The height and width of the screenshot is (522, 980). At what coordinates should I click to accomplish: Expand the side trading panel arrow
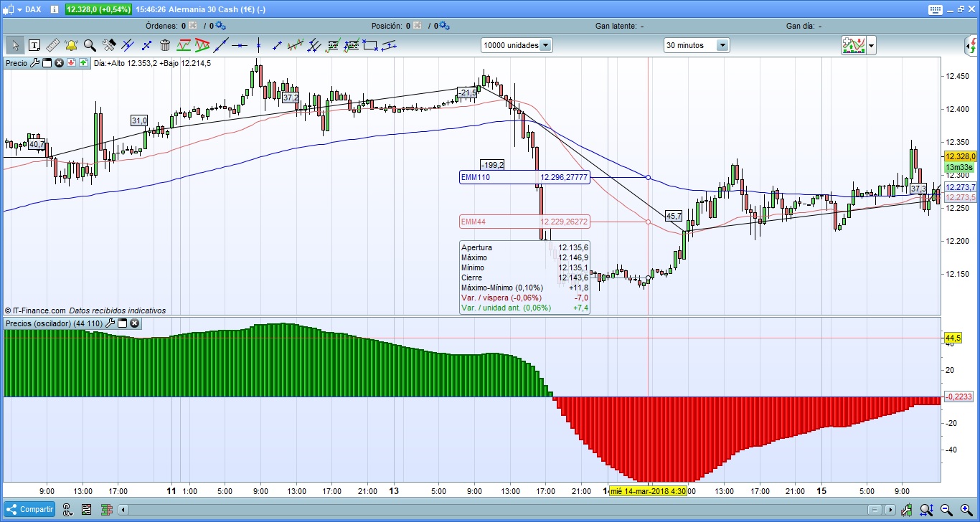pyautogui.click(x=971, y=45)
